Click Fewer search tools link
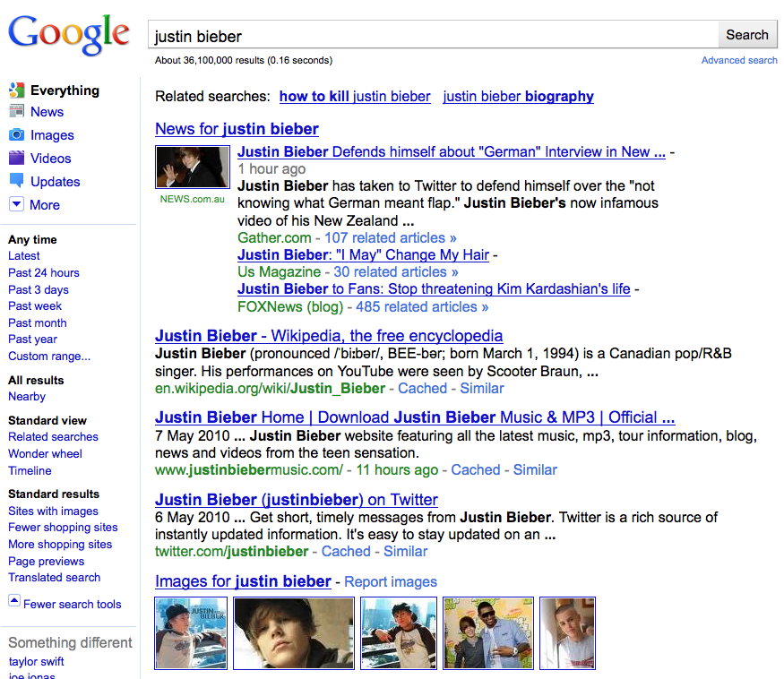Screen dimensions: 784x679 click(x=72, y=605)
